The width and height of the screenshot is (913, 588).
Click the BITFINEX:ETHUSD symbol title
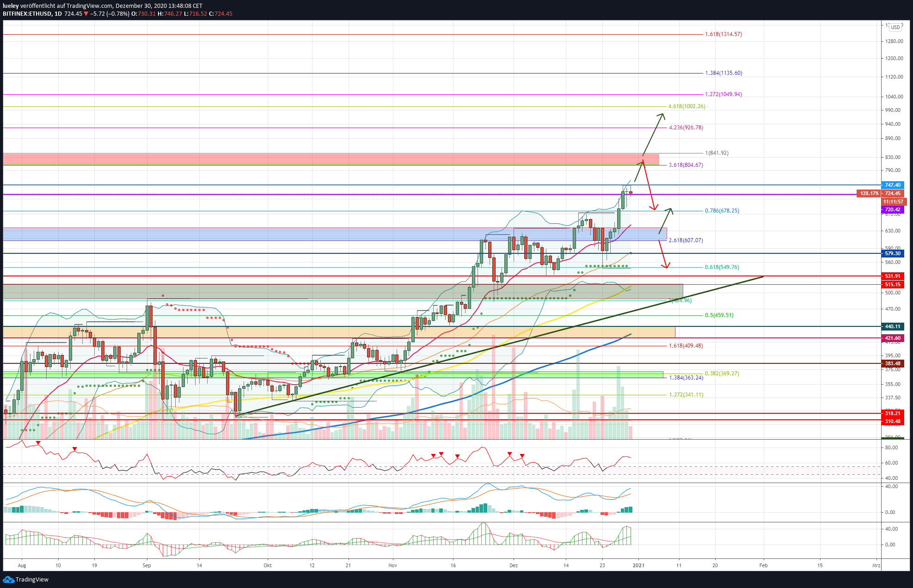(x=27, y=14)
